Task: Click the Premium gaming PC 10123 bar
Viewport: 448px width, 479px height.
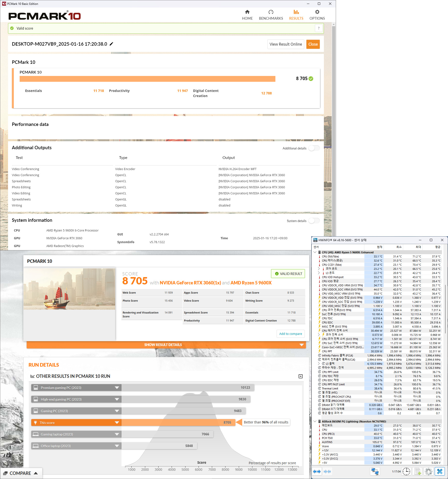Action: 188,388
